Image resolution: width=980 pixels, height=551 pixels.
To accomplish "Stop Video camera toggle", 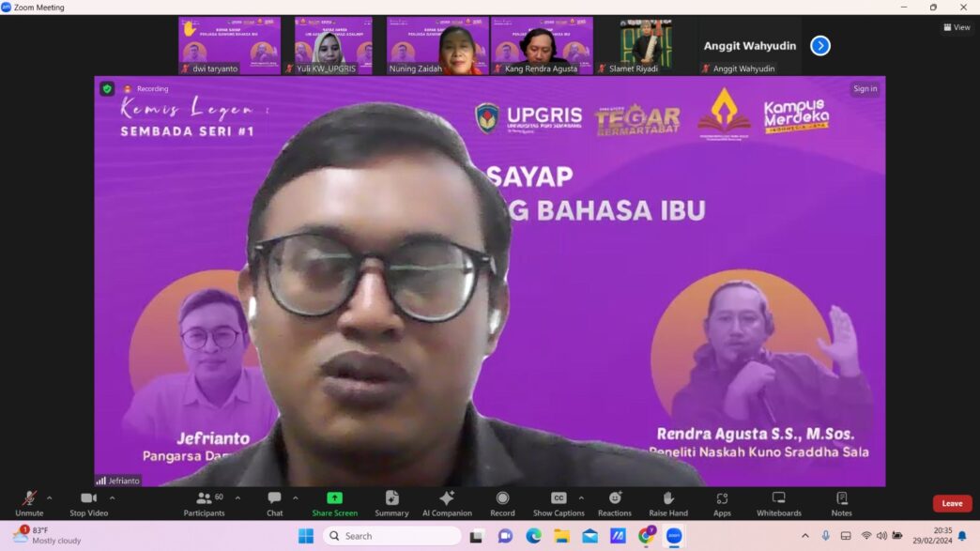I will [88, 503].
